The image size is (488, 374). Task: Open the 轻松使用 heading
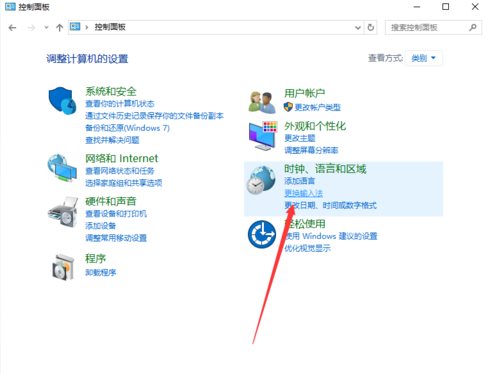(x=305, y=224)
